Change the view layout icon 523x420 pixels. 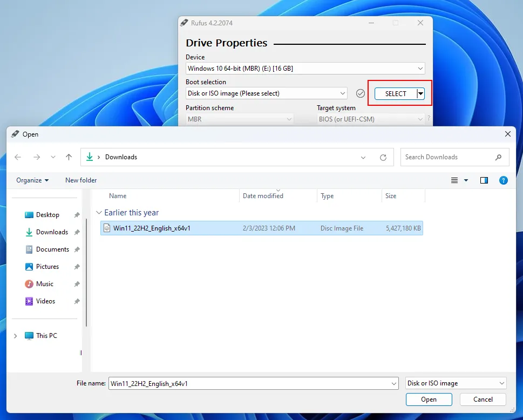[x=454, y=180]
